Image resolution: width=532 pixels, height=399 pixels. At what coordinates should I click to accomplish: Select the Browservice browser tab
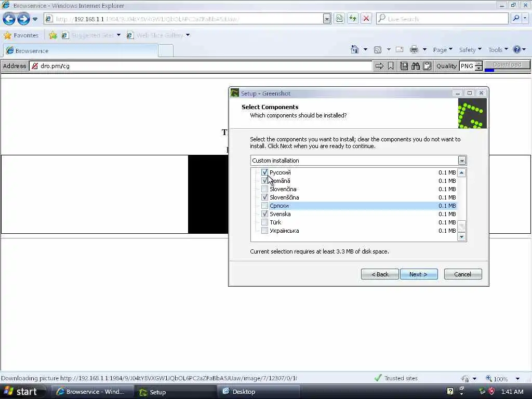[81, 50]
